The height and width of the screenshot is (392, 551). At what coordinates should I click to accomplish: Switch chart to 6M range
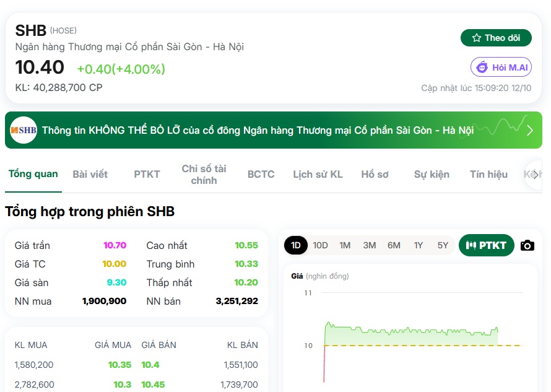pyautogui.click(x=394, y=245)
